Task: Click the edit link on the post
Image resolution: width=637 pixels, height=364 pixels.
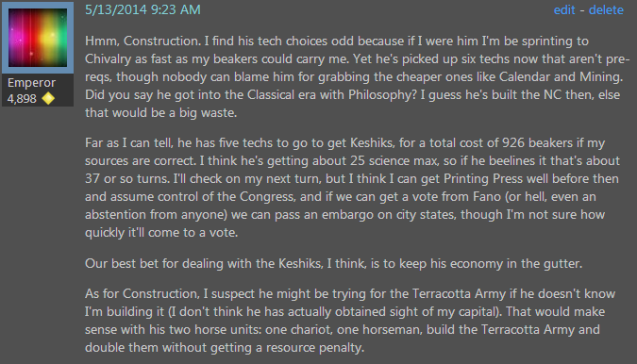Action: coord(564,9)
